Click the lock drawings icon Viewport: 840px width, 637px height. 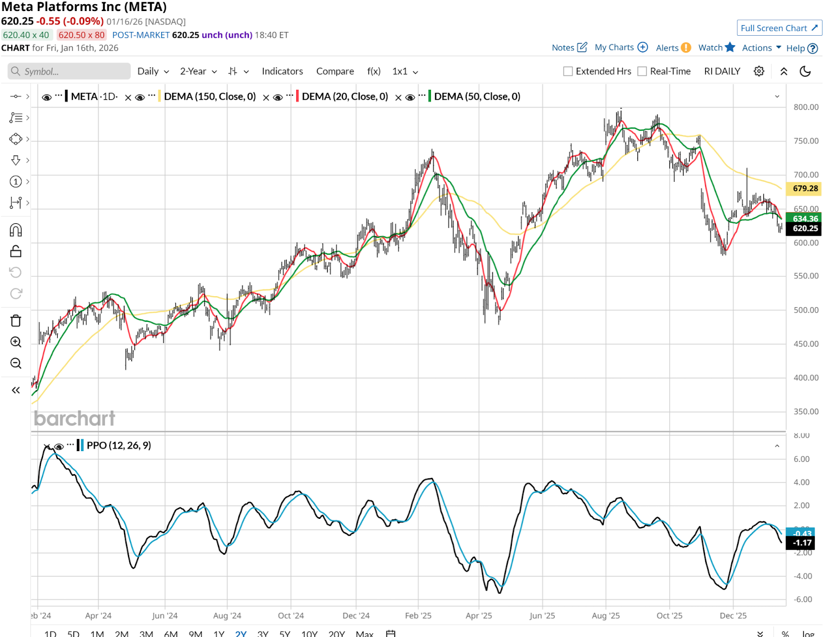pyautogui.click(x=16, y=252)
